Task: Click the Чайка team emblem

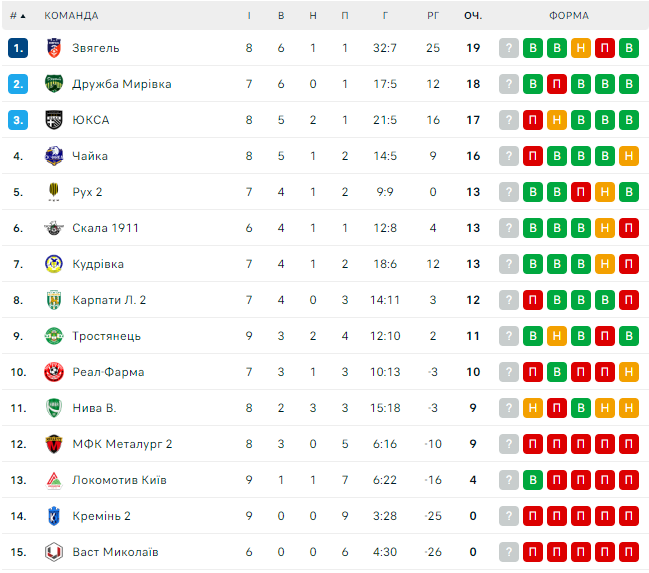Action: coord(54,156)
